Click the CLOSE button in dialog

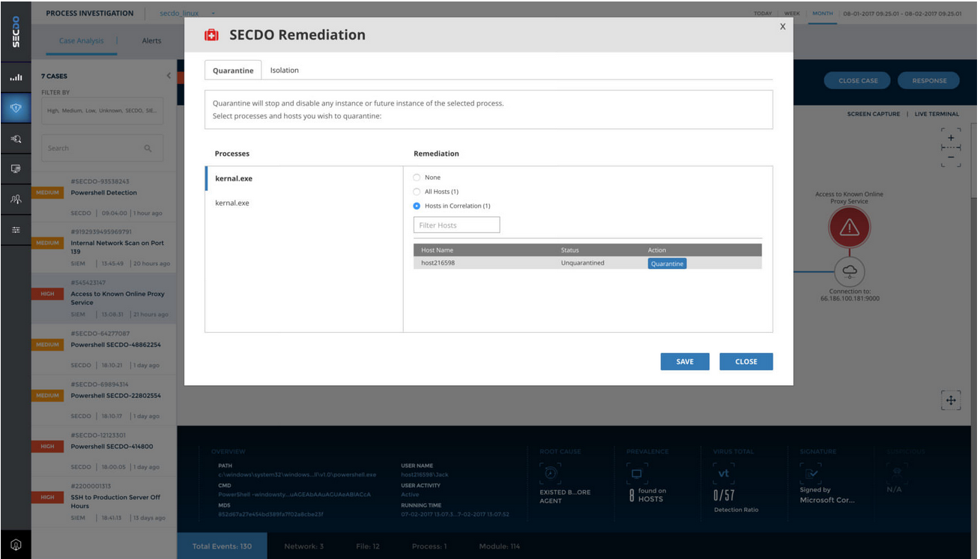pyautogui.click(x=746, y=361)
